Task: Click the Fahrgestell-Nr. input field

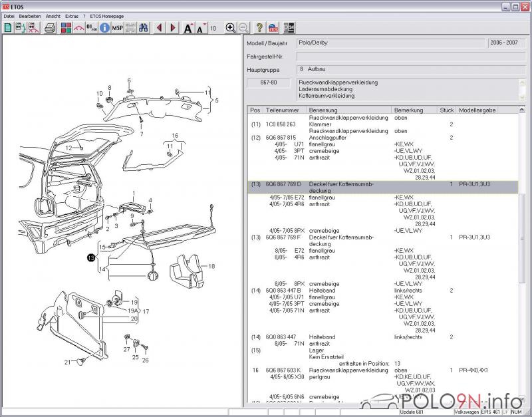Action: (411, 57)
